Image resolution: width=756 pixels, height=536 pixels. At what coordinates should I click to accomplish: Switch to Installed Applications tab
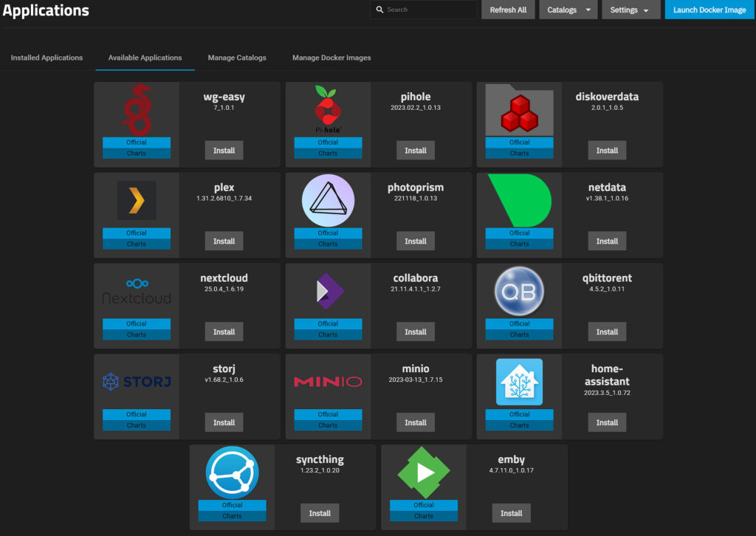tap(47, 58)
